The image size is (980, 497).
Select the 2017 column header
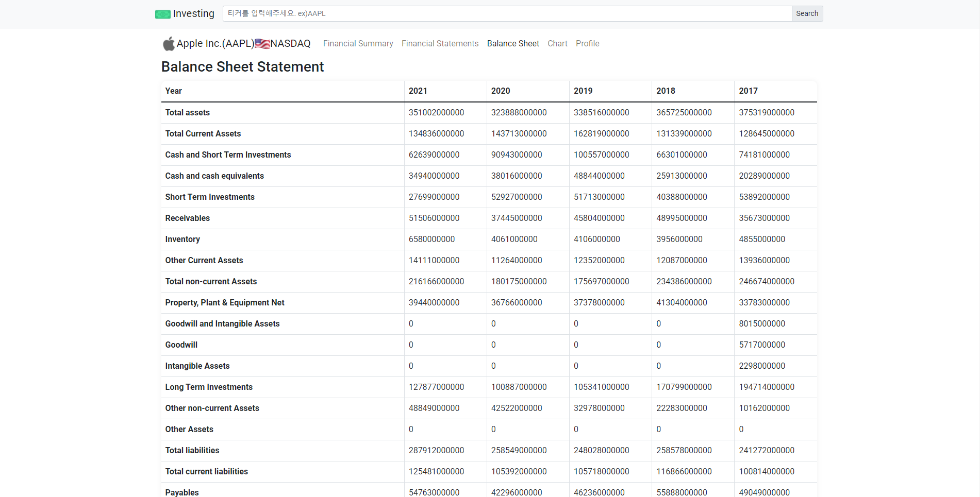[x=749, y=91]
